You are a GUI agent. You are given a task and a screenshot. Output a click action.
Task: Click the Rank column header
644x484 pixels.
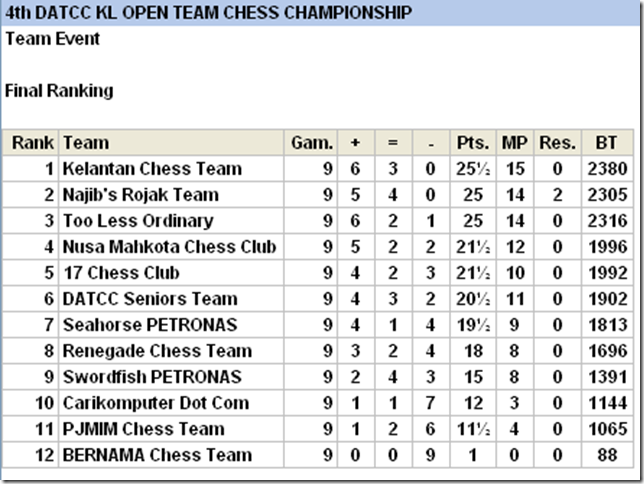(33, 143)
